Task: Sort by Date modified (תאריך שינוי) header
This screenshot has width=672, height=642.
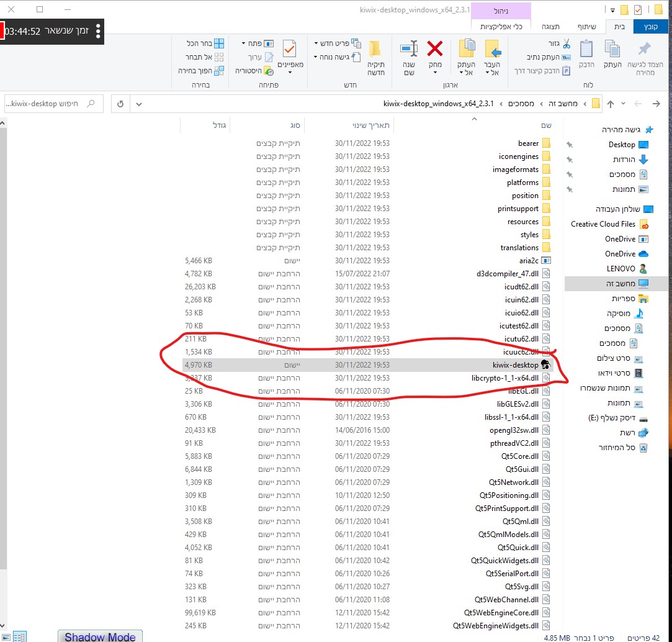Action: tap(349, 125)
